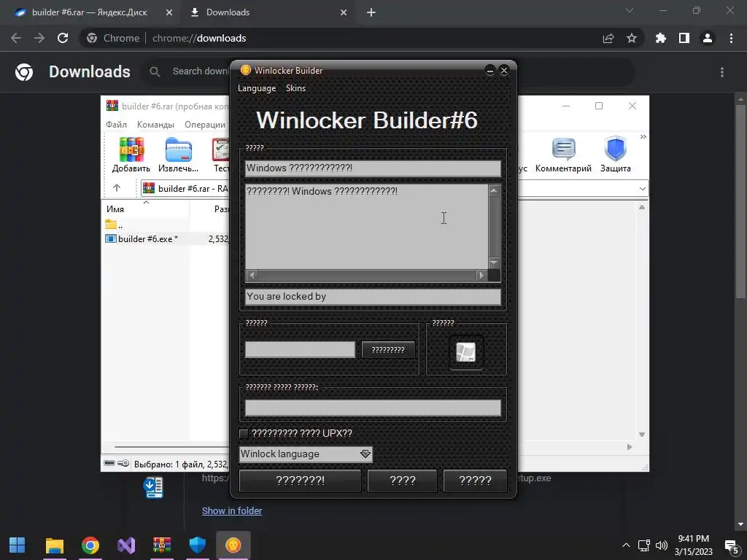Screen dimensions: 747x560
Task: Click the empty unlock code input field
Action: click(300, 349)
